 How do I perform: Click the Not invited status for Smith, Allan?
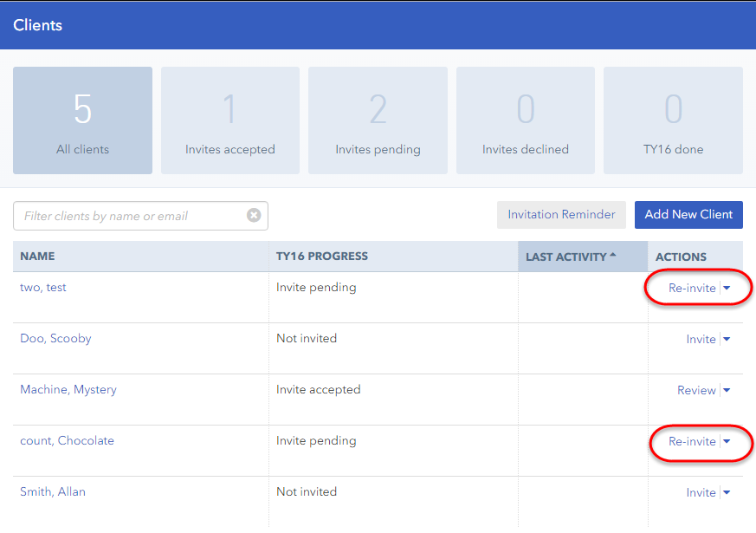pyautogui.click(x=307, y=492)
